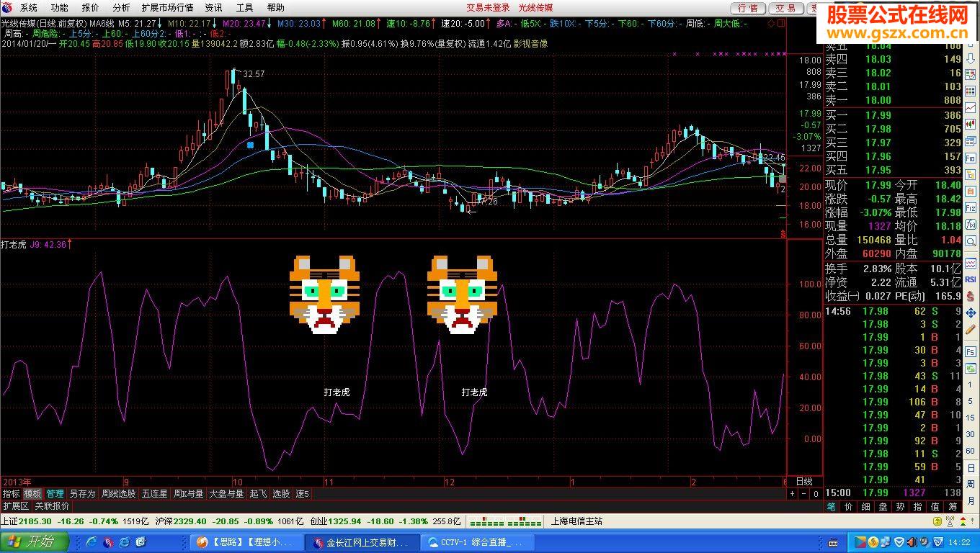
Task: Select the 筹 chip distribution tab
Action: point(953,506)
